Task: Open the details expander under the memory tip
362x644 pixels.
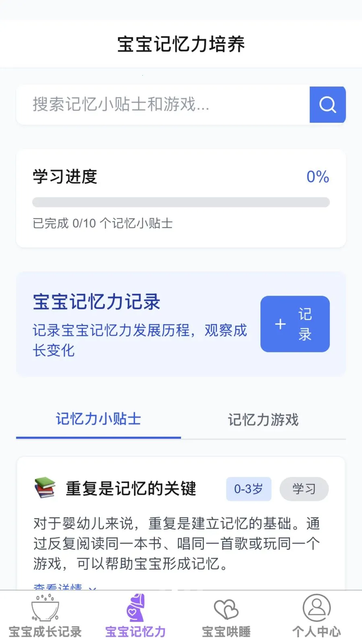Action: (x=64, y=588)
